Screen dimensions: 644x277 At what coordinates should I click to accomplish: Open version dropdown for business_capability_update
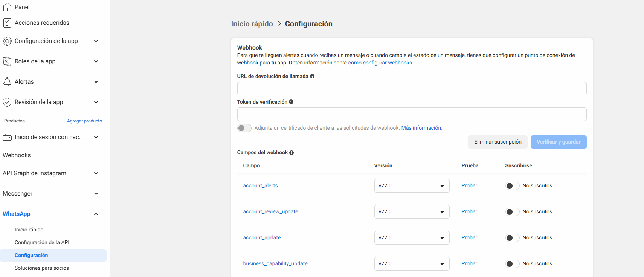tap(412, 264)
